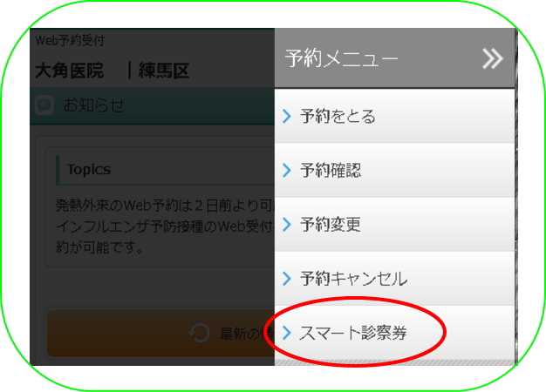Open the 予約をとる menu item
The image size is (546, 392).
394,116
